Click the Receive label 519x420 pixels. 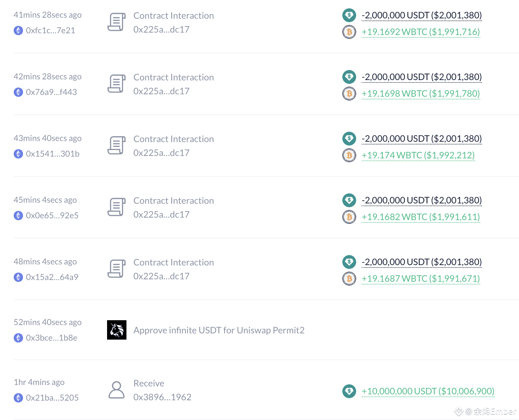click(149, 383)
